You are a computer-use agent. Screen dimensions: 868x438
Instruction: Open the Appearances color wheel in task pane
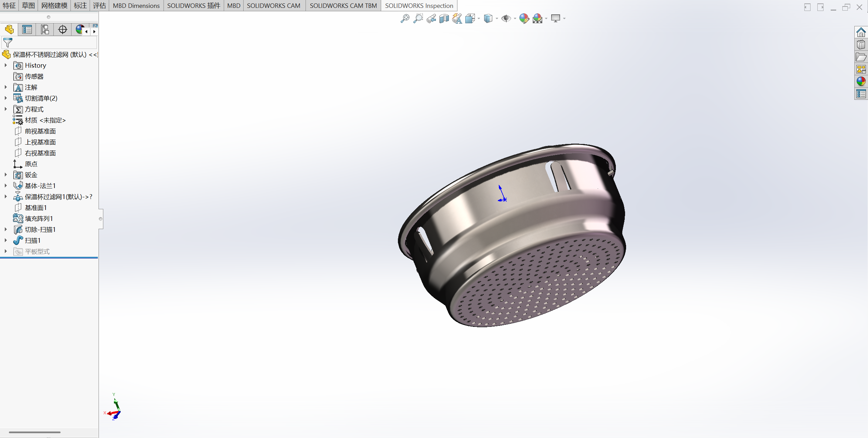click(x=861, y=81)
